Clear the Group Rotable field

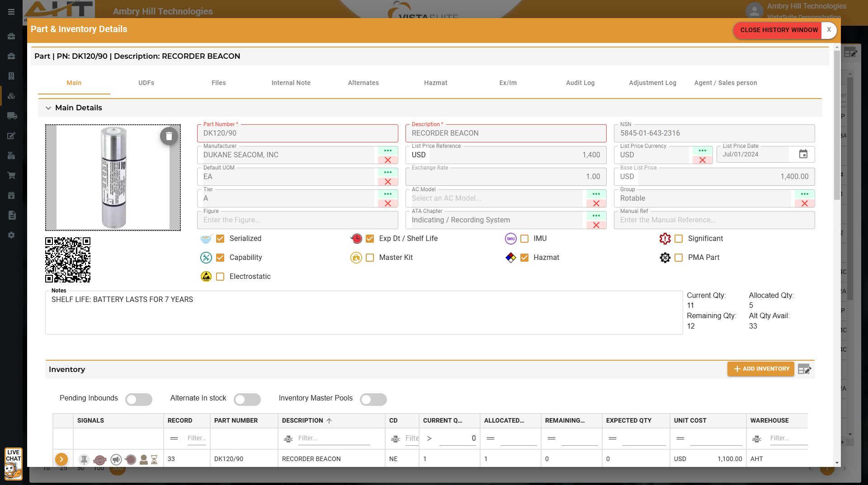[804, 203]
